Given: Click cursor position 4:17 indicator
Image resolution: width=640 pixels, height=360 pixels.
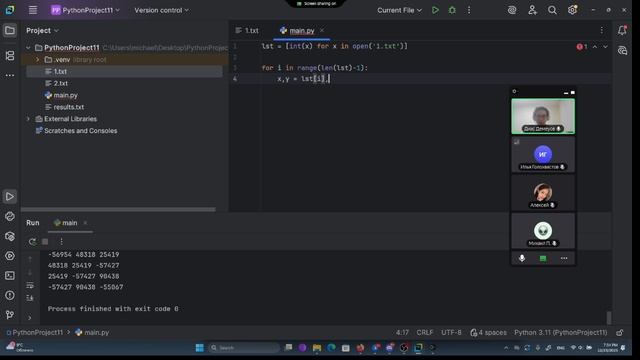Looking at the screenshot, I should (x=402, y=333).
